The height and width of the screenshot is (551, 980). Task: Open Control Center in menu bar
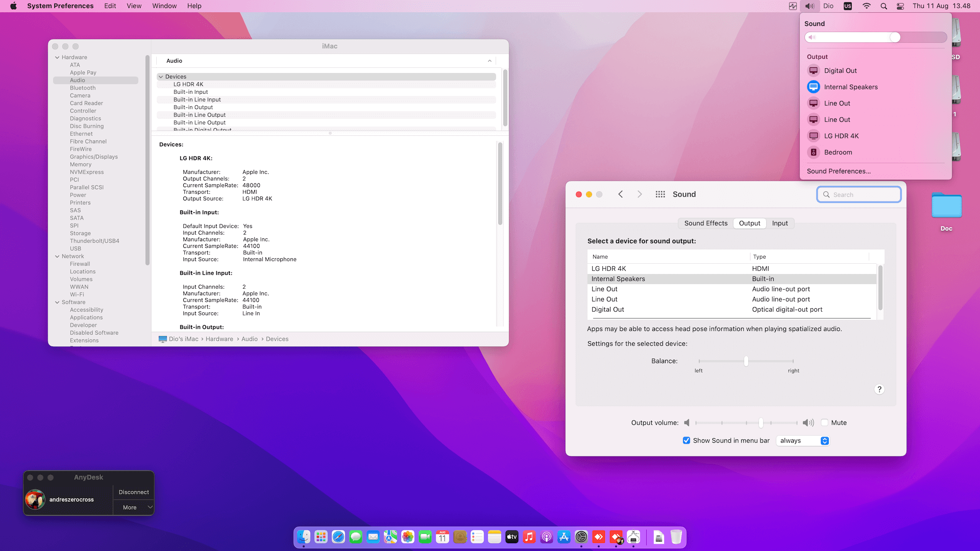pos(900,6)
